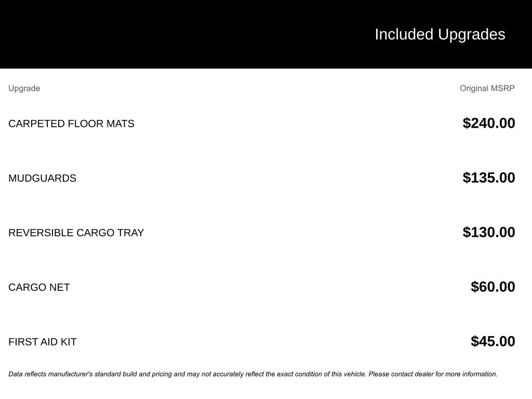Select the MUDGUARDS upgrade name

[42, 178]
